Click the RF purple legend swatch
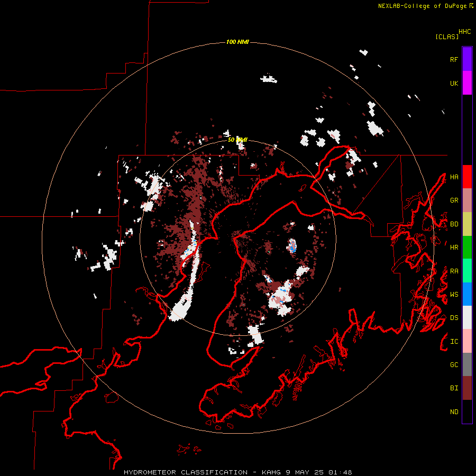 point(467,59)
